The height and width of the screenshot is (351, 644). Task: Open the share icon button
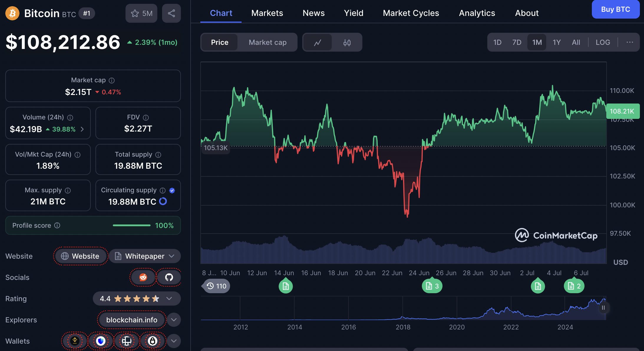click(171, 13)
